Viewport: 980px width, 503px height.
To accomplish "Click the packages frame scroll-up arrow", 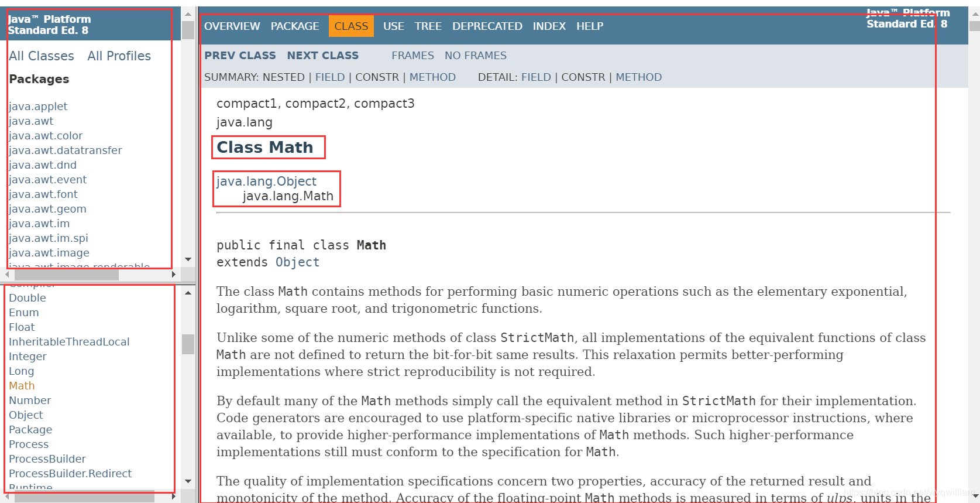I will [x=188, y=14].
